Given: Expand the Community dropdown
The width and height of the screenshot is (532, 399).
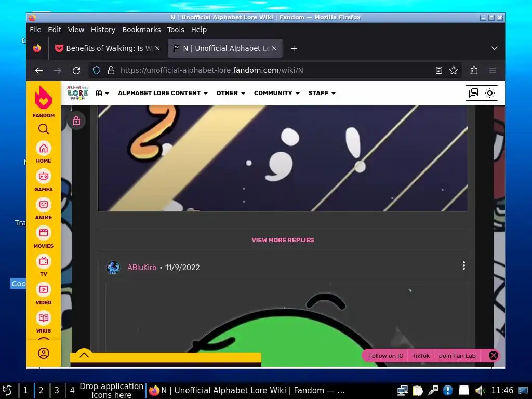Looking at the screenshot, I should click(x=277, y=93).
